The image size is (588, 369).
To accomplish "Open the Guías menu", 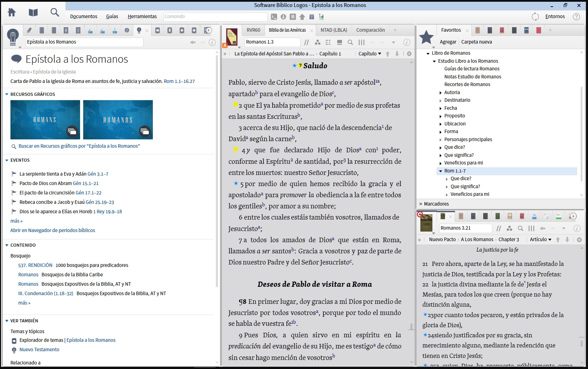I will tap(112, 16).
